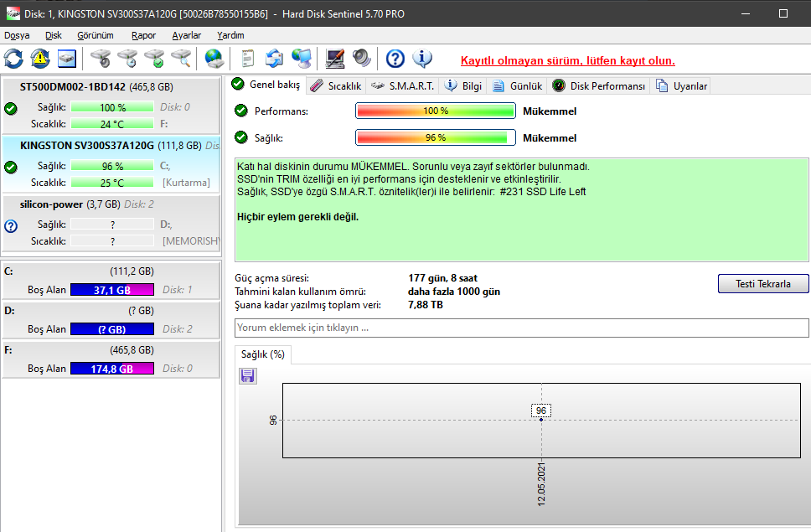This screenshot has width=811, height=532.
Task: Click the monitor with screwdriver configuration icon
Action: coord(334,59)
